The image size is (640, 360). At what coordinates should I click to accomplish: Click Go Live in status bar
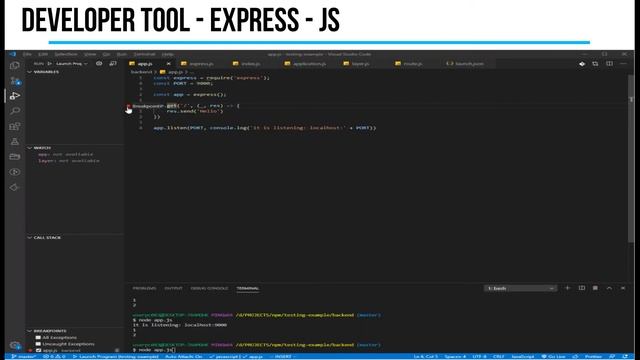(x=553, y=356)
